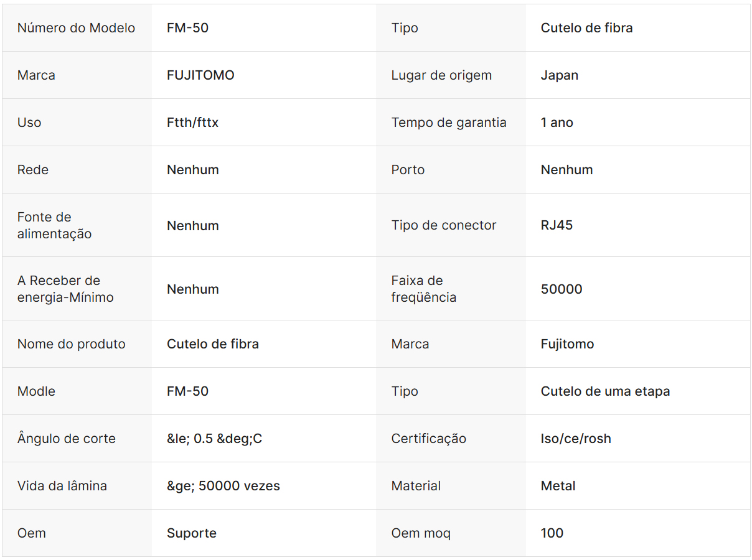Select the "Suporte" OEM value
The width and height of the screenshot is (752, 560).
[x=192, y=533]
